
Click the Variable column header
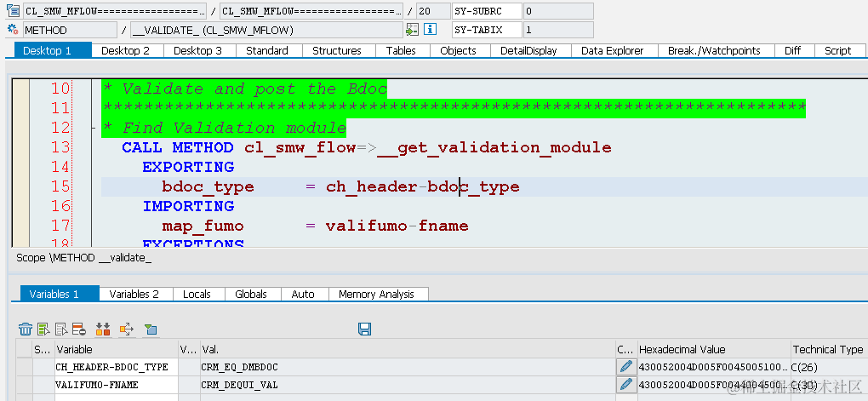117,349
